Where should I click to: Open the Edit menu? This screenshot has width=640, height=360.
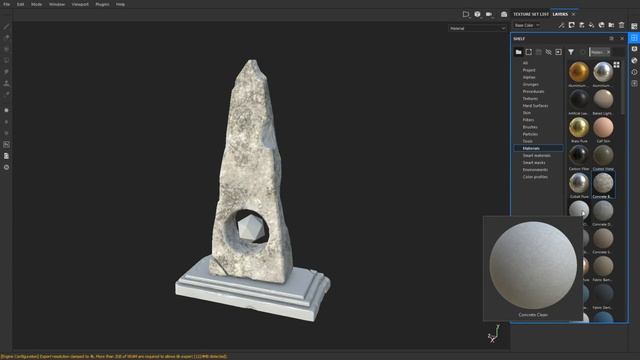(20, 4)
